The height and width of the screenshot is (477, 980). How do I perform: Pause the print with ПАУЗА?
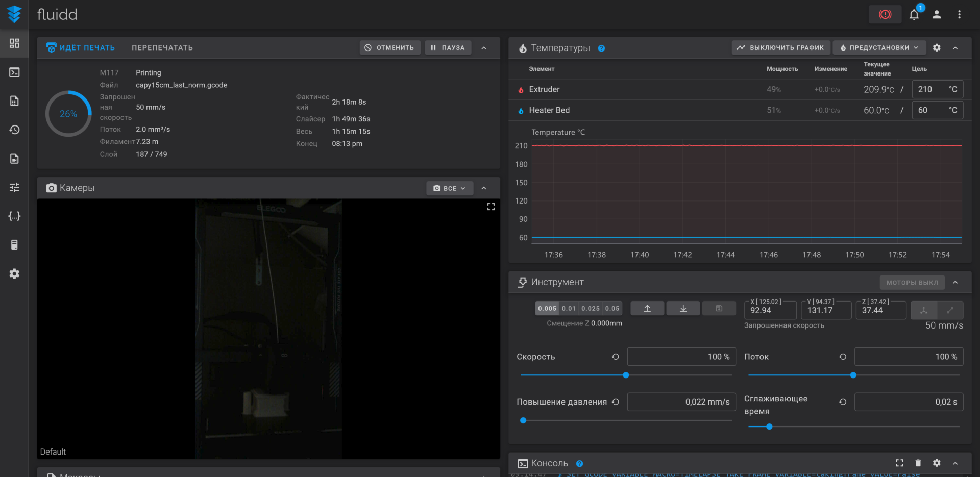(448, 47)
